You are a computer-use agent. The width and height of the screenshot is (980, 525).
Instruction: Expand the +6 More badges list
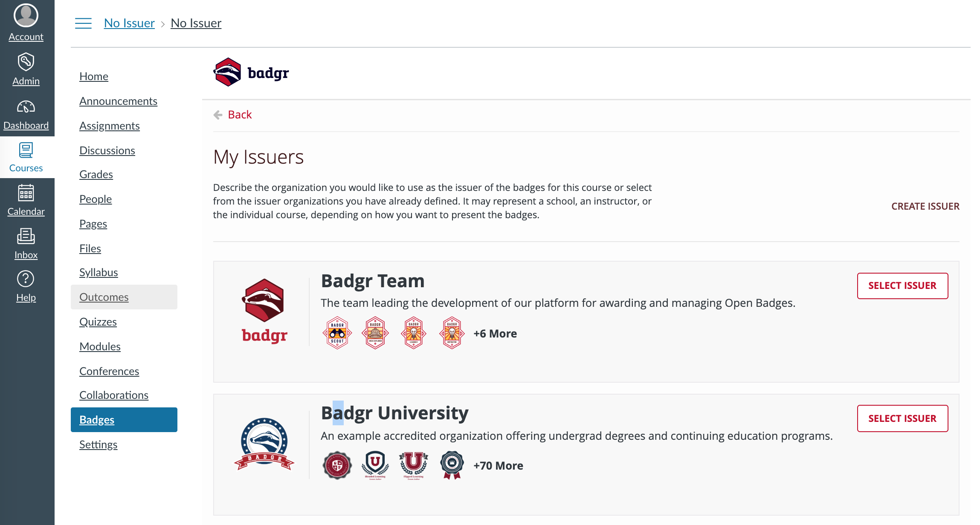(495, 334)
